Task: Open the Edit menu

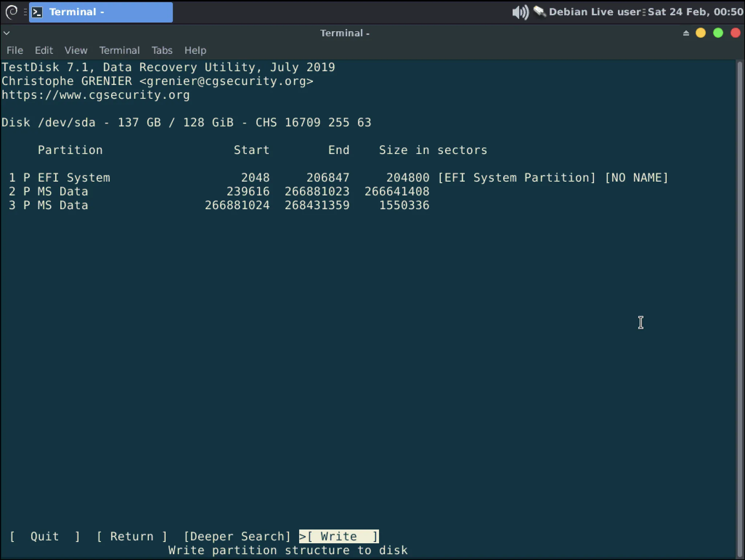Action: coord(44,50)
